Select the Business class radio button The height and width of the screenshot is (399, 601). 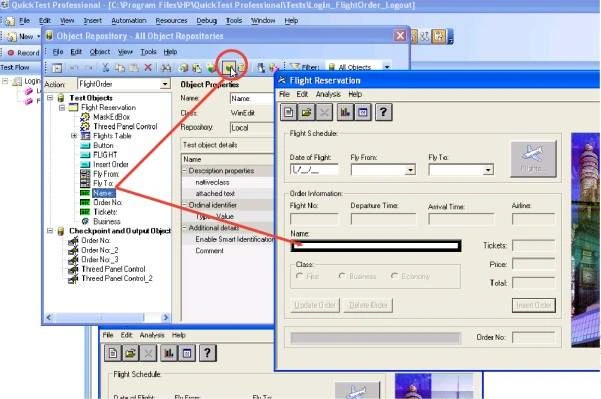[x=342, y=276]
